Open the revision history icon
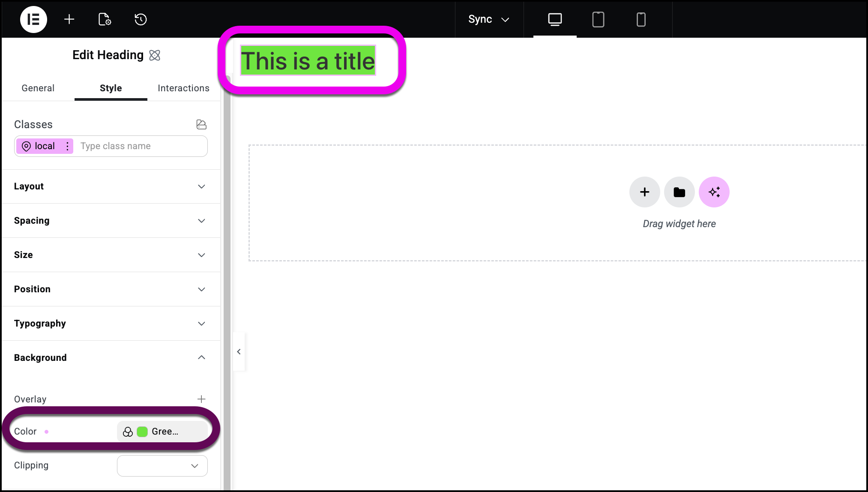Screen dimensions: 868x492 (x=140, y=19)
